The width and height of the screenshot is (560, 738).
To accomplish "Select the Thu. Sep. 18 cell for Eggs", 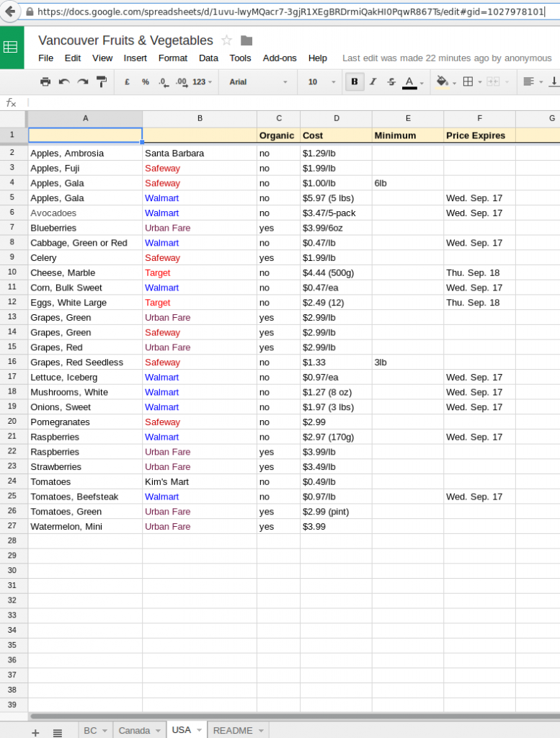I will pos(479,302).
